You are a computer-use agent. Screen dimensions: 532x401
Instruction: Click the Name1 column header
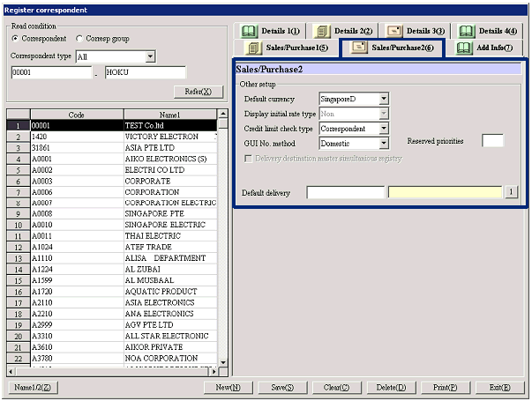pos(170,115)
